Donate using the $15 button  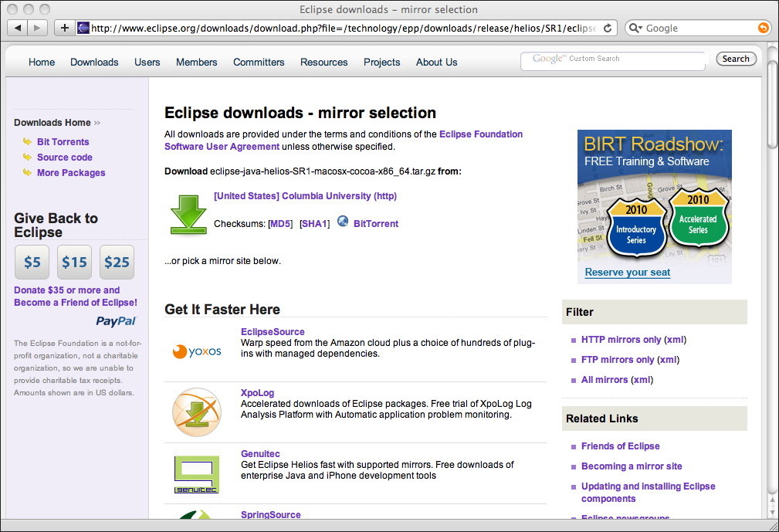[75, 262]
